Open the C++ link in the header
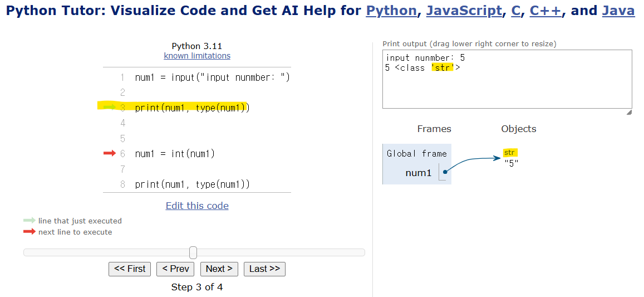This screenshot has height=297, width=644. tap(545, 11)
